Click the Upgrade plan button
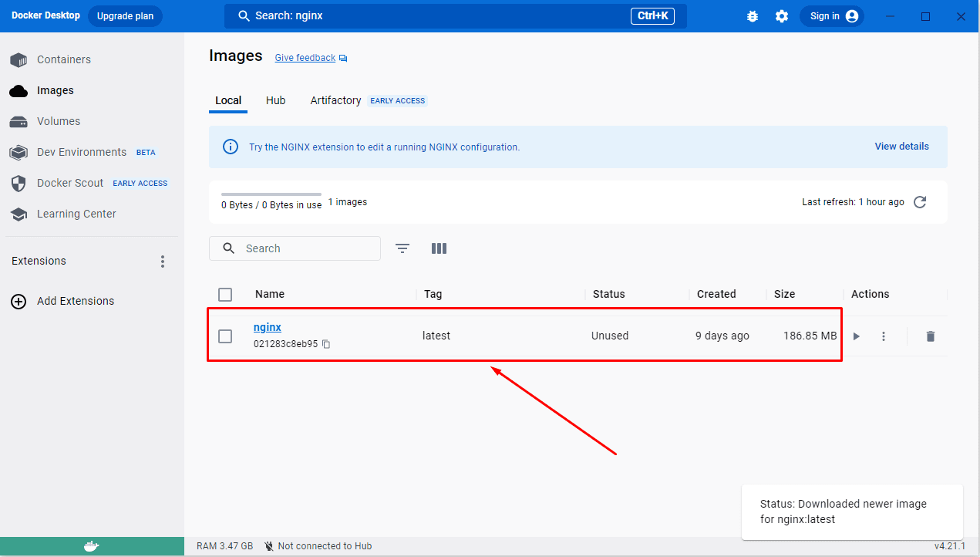The image size is (980, 557). pyautogui.click(x=125, y=16)
